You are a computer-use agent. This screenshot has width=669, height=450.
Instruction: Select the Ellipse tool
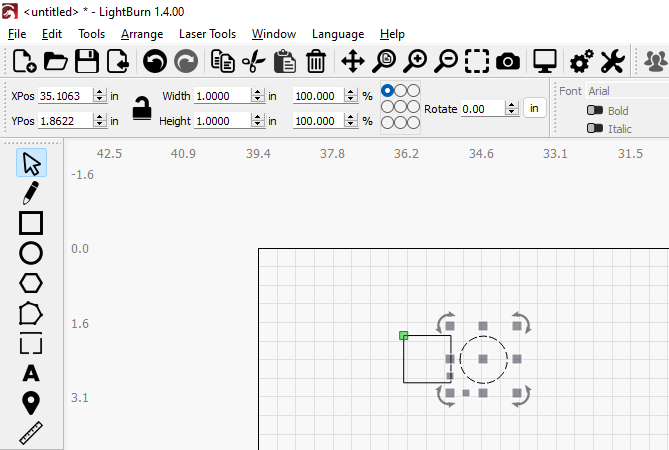(x=31, y=253)
